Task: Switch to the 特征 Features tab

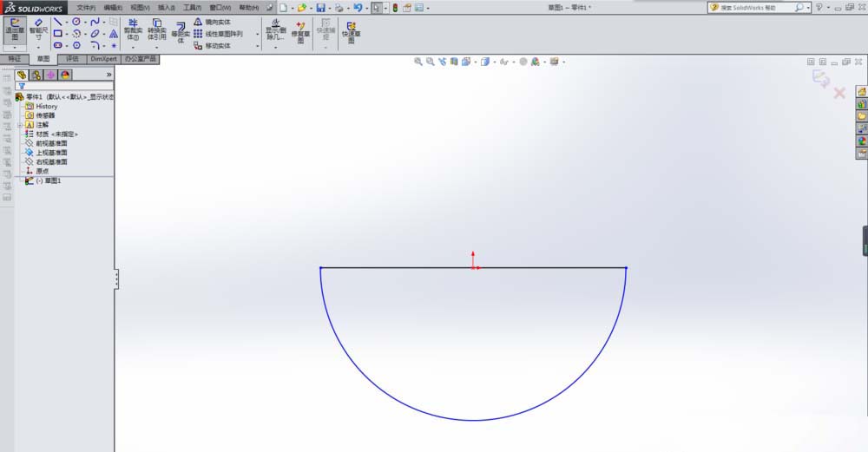Action: click(15, 59)
